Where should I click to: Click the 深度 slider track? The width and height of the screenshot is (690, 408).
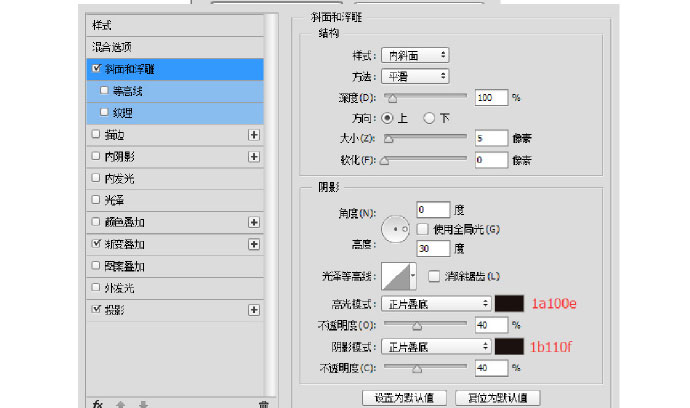click(x=425, y=96)
